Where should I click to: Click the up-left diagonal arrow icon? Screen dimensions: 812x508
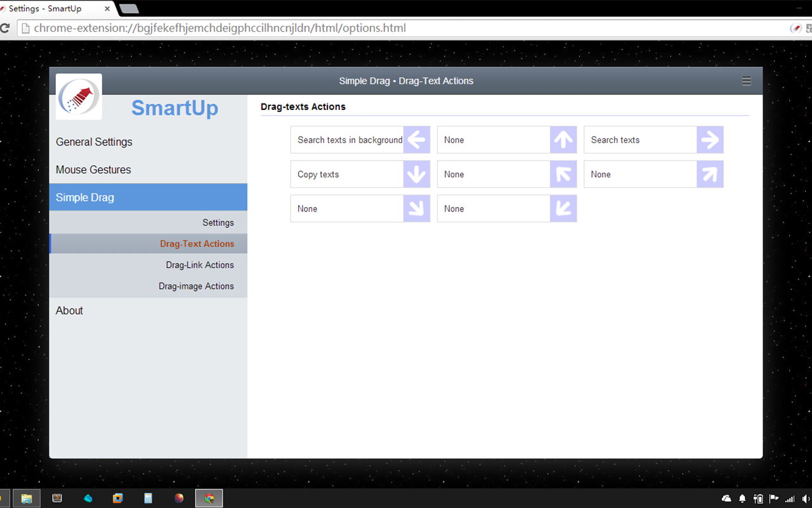click(x=563, y=174)
